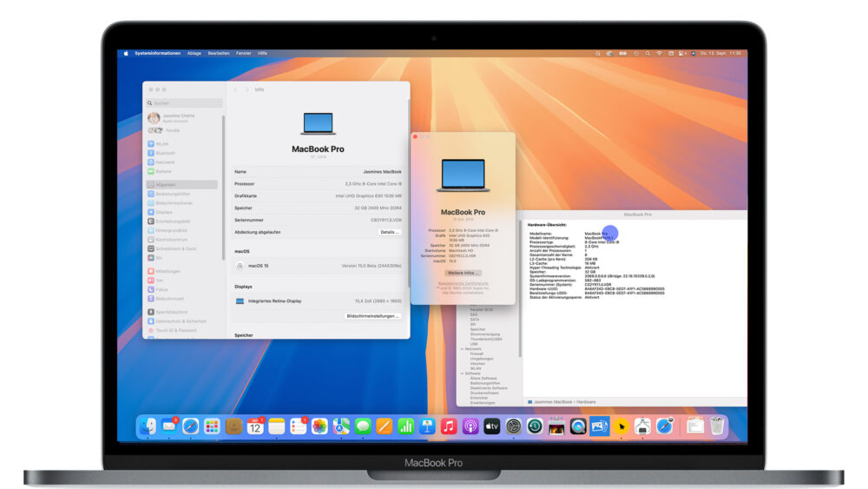Image resolution: width=868 pixels, height=489 pixels.
Task: Open Time Machine from the Dock
Action: coord(535,426)
